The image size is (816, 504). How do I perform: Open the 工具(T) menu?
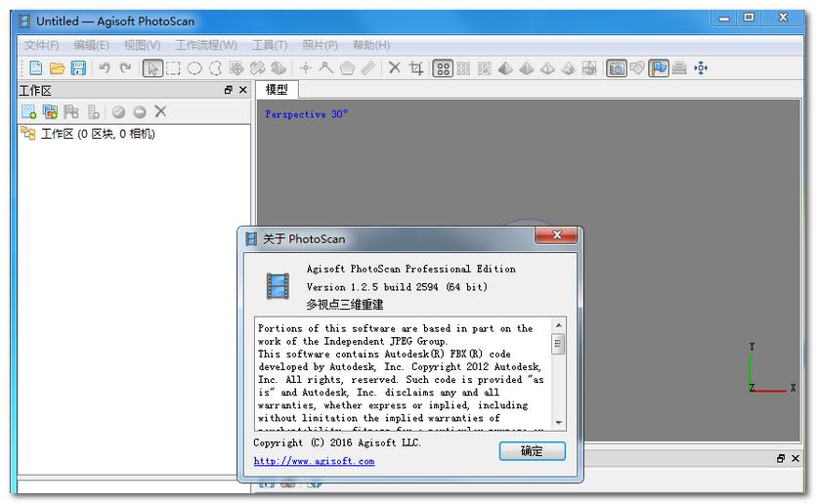[x=270, y=45]
